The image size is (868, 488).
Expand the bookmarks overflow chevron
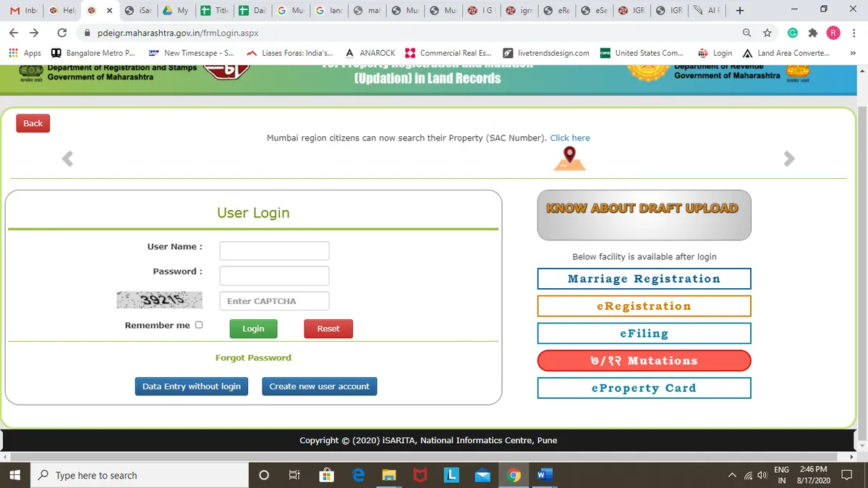[852, 53]
